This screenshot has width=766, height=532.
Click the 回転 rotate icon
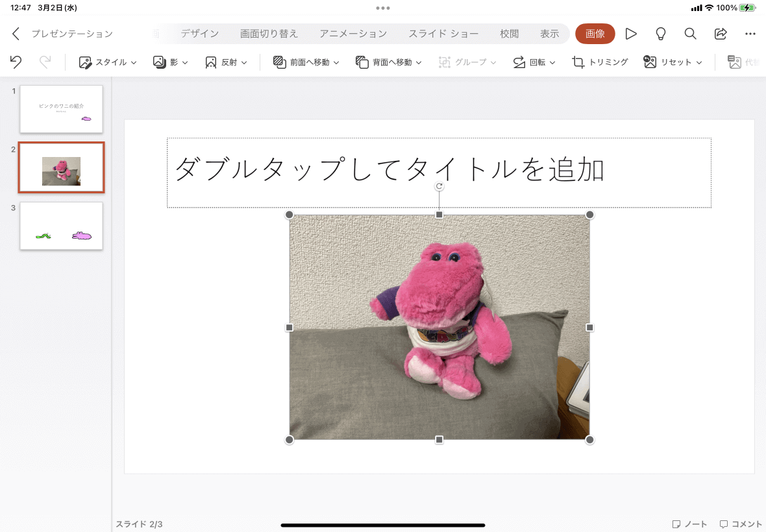pos(519,62)
